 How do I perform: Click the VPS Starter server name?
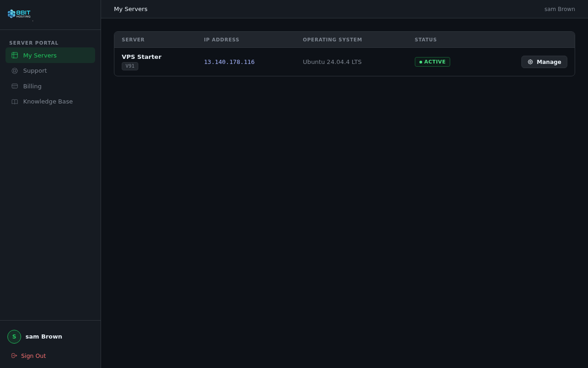(x=141, y=57)
